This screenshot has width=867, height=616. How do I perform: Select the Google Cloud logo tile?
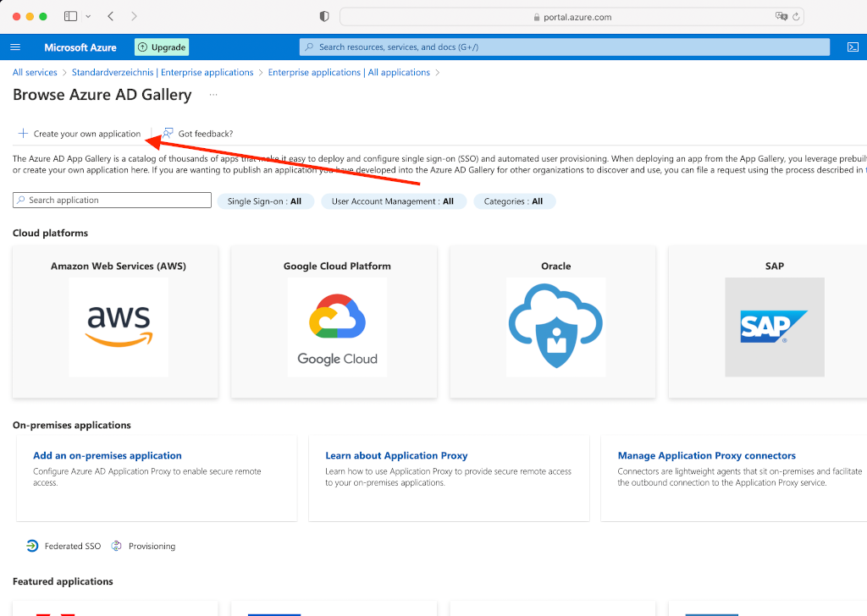tap(337, 327)
